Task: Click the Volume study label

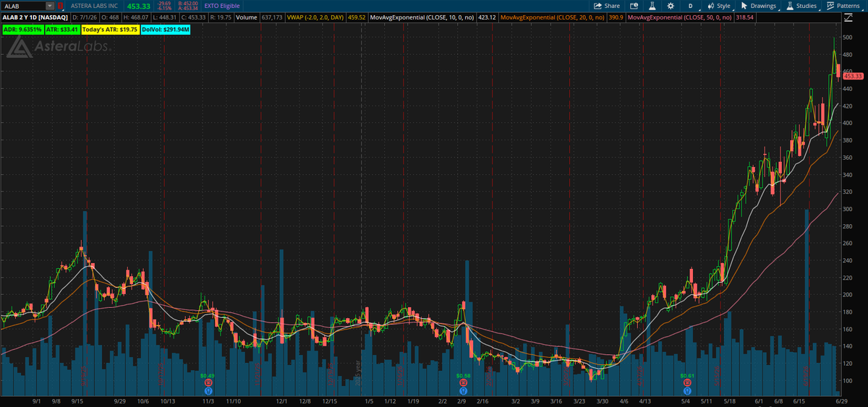Action: (245, 17)
